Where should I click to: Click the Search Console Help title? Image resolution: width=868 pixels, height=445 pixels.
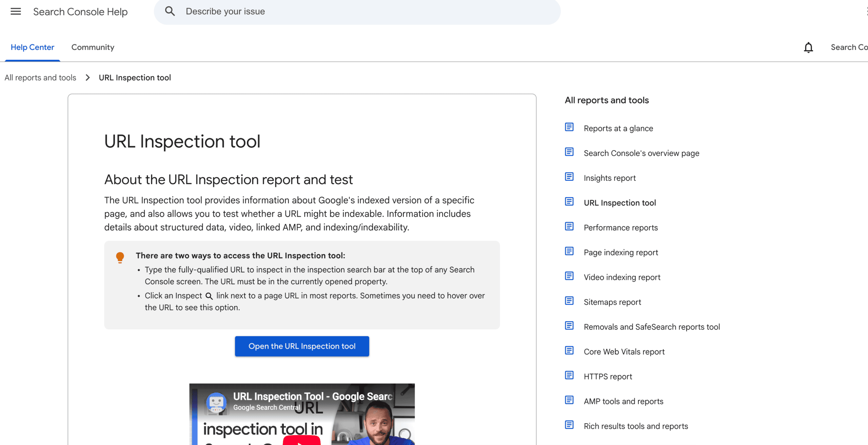[x=80, y=12]
